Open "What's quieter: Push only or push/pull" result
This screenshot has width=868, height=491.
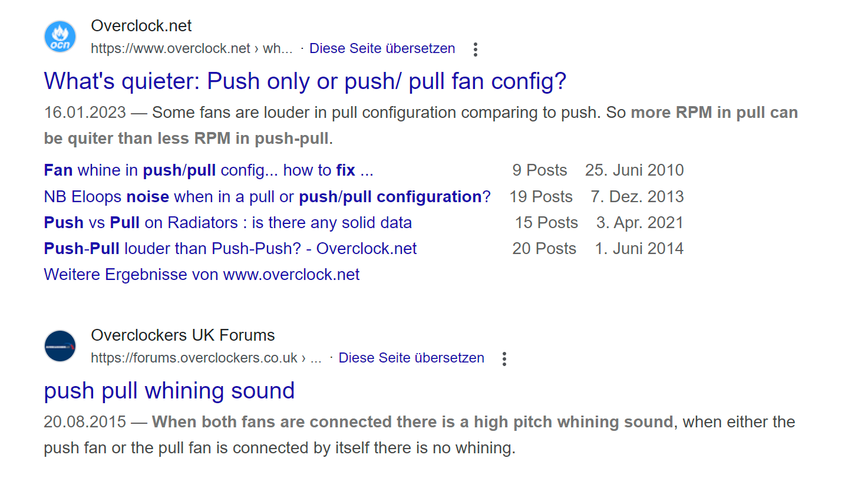click(x=305, y=81)
